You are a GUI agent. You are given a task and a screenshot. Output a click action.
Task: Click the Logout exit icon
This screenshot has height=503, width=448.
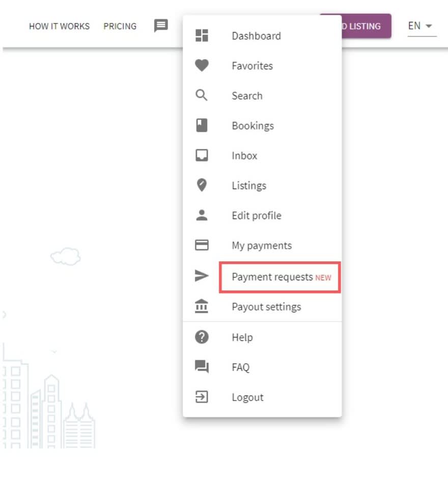point(202,397)
